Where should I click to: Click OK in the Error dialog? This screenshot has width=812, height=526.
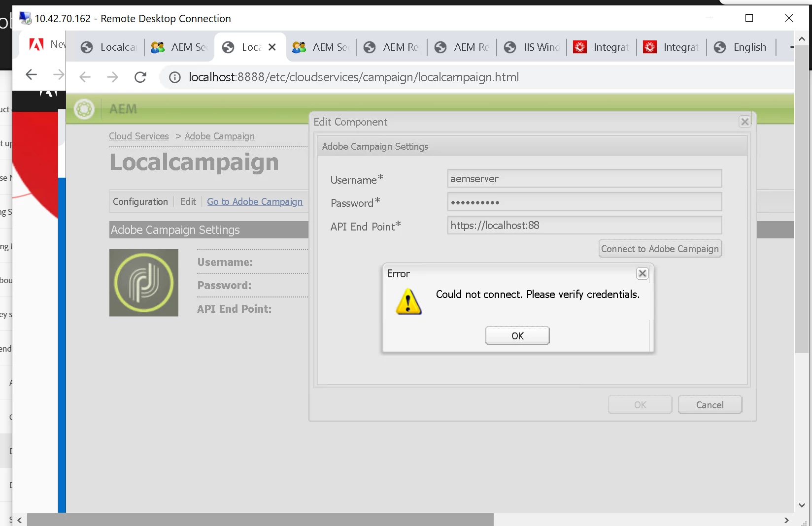point(517,335)
